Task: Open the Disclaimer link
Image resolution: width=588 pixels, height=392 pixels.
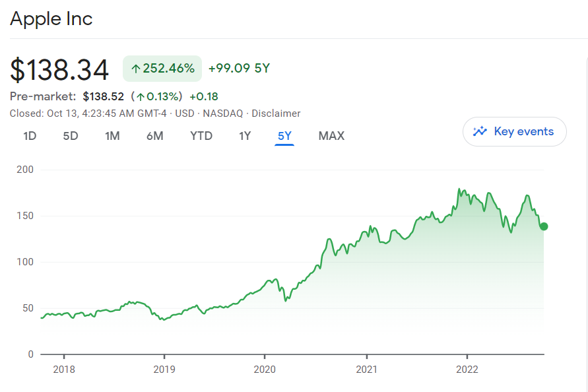Action: pyautogui.click(x=276, y=114)
